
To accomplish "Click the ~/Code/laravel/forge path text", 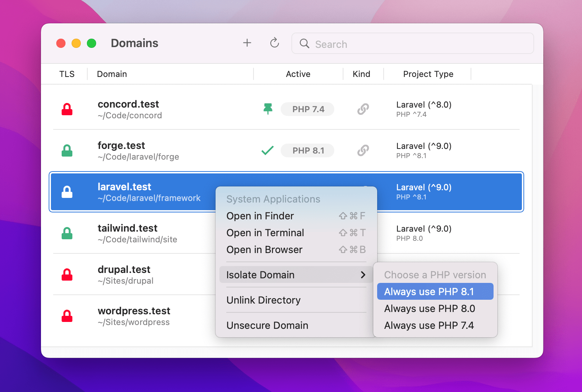I will 138,157.
